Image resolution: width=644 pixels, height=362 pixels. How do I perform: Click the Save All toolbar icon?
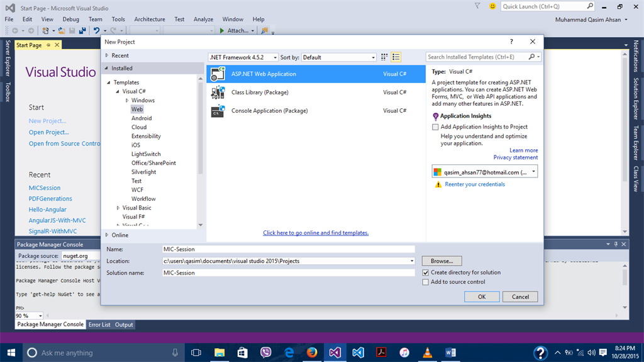point(82,30)
